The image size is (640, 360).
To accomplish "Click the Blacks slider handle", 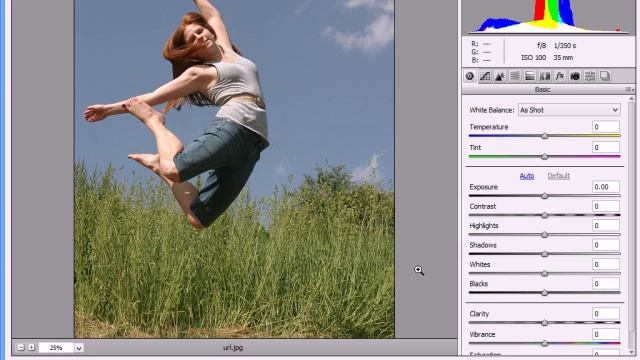I will (x=544, y=293).
